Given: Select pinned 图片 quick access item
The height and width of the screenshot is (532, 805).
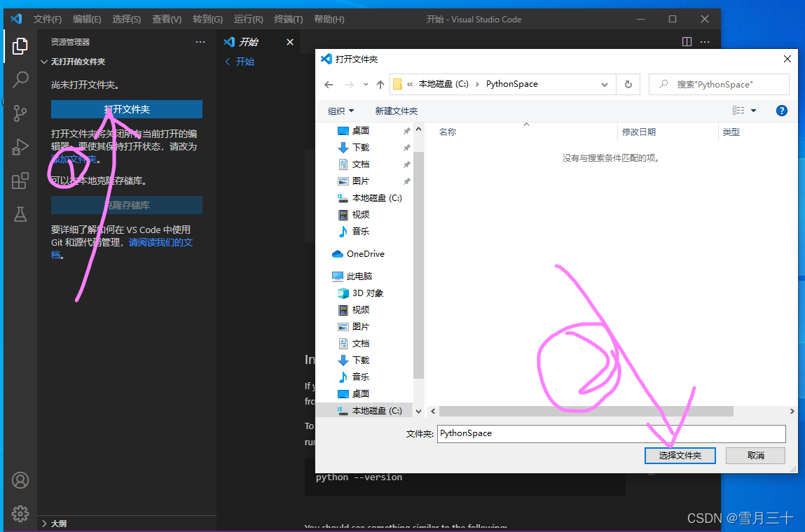Looking at the screenshot, I should (x=354, y=181).
